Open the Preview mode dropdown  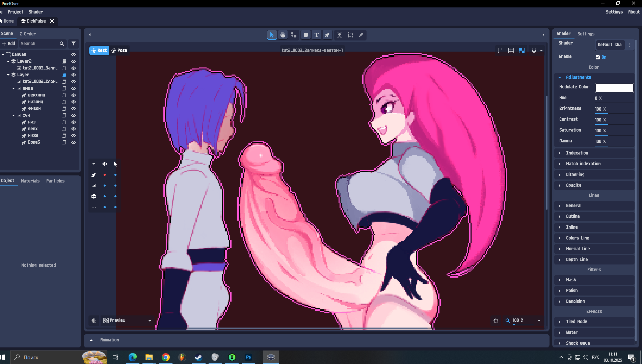pos(128,320)
